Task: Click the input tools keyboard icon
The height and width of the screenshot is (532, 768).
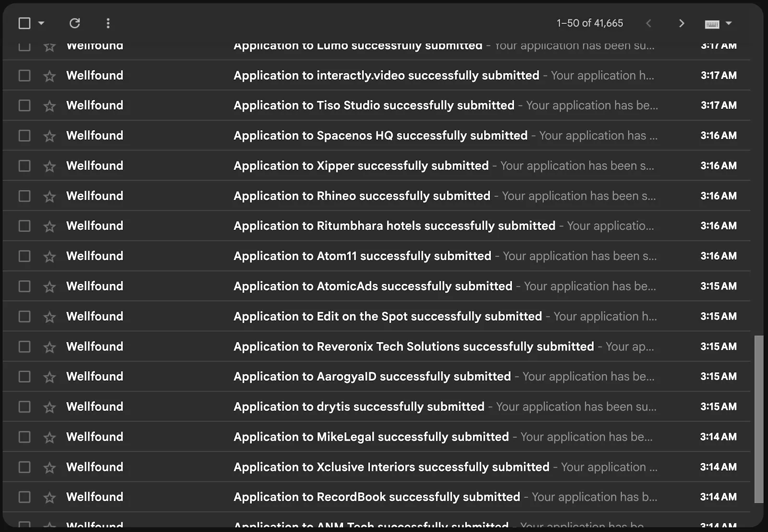Action: pyautogui.click(x=712, y=24)
